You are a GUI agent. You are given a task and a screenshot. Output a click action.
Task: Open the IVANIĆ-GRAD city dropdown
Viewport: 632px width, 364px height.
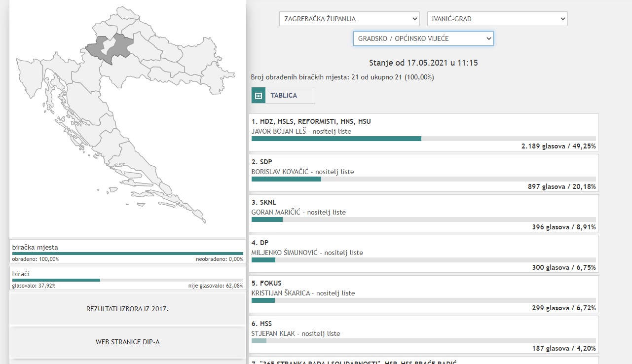(x=497, y=19)
